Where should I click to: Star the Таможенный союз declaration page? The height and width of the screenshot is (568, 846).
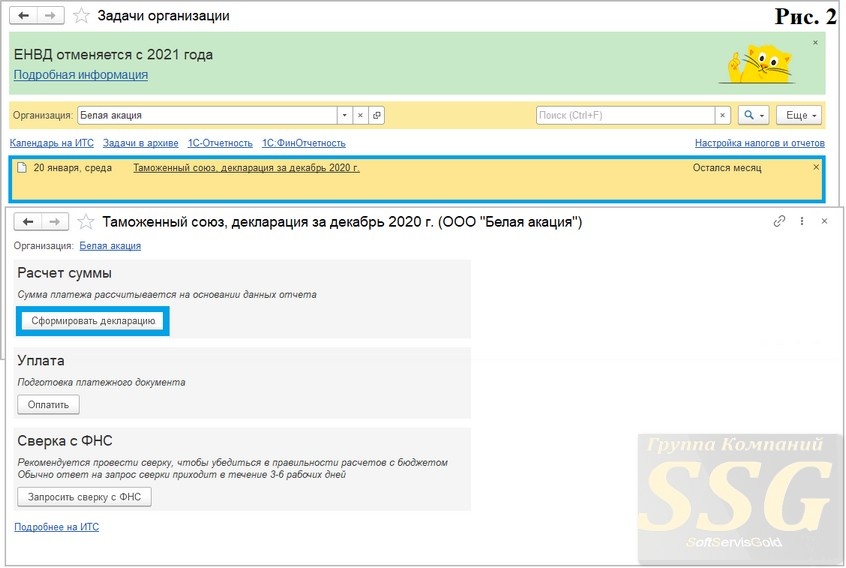coord(85,222)
